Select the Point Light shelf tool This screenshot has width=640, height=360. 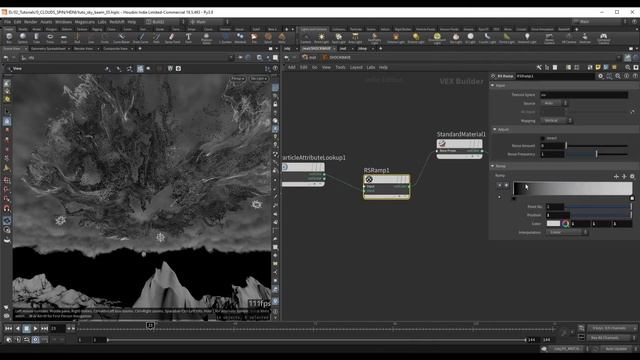click(x=321, y=38)
